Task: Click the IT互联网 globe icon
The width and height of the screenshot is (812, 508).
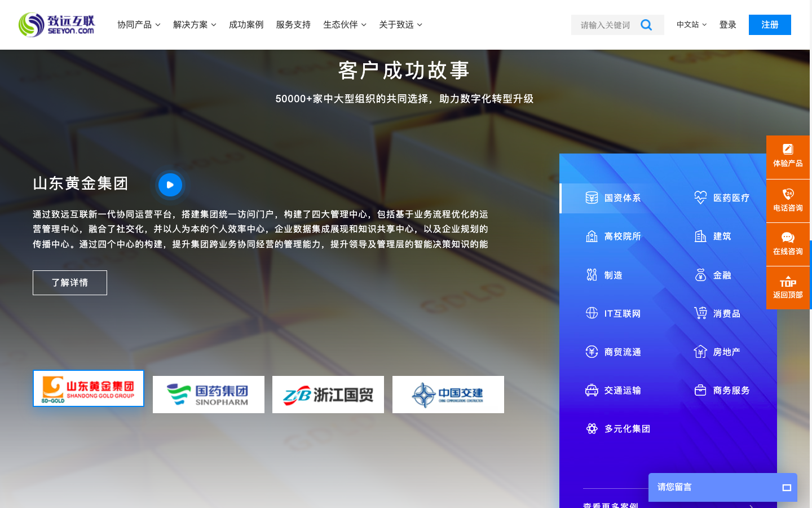Action: tap(592, 313)
